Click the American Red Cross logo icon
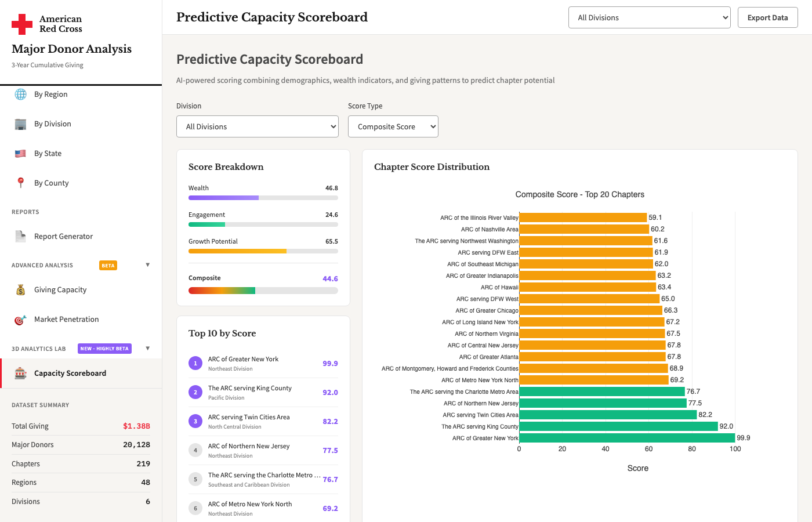The width and height of the screenshot is (812, 522). (22, 24)
